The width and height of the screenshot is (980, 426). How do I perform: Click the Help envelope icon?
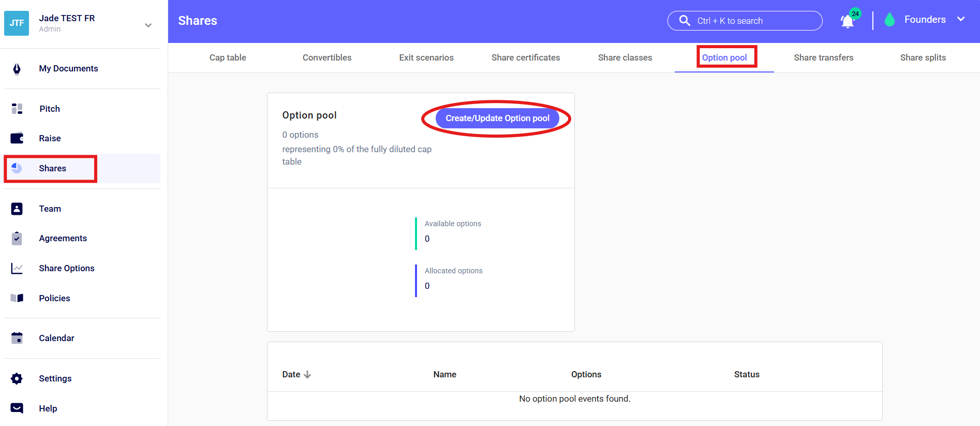pyautogui.click(x=17, y=408)
